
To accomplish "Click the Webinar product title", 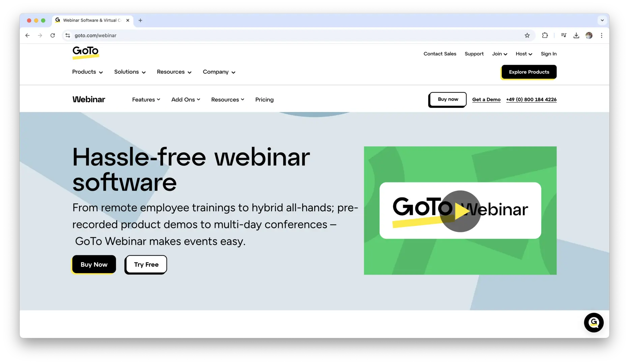I will (89, 99).
